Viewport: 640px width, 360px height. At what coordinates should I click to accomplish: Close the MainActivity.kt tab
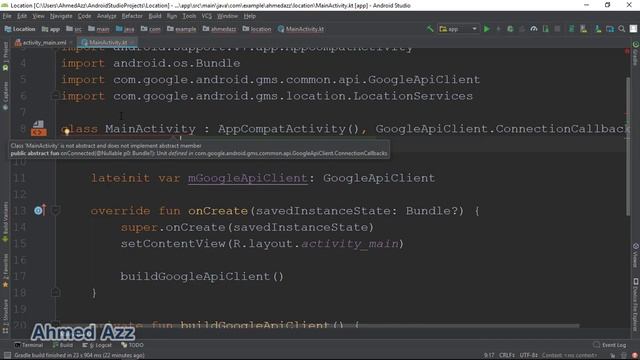(132, 42)
